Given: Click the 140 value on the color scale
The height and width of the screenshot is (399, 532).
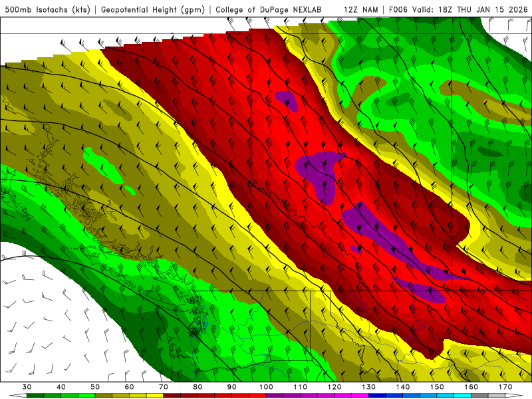Looking at the screenshot, I should pyautogui.click(x=403, y=387).
